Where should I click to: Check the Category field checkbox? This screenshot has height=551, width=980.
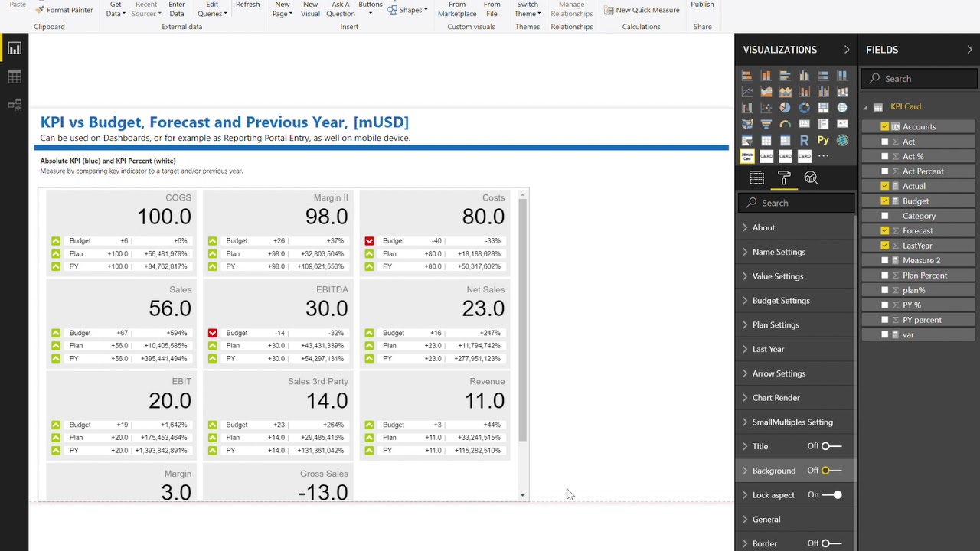click(x=885, y=216)
